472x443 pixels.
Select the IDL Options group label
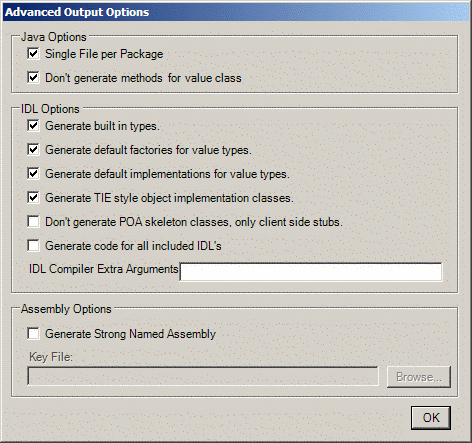[x=50, y=109]
